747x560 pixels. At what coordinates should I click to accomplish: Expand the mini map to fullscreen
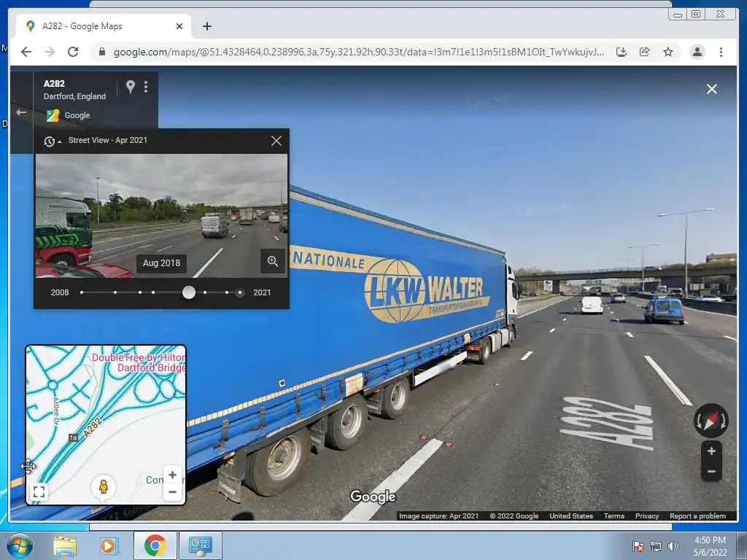39,491
